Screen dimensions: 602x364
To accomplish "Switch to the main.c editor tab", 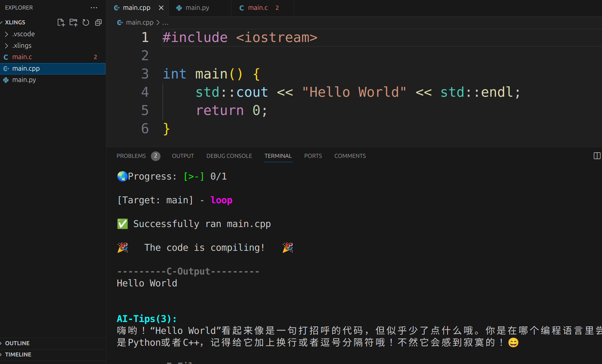I will [258, 8].
